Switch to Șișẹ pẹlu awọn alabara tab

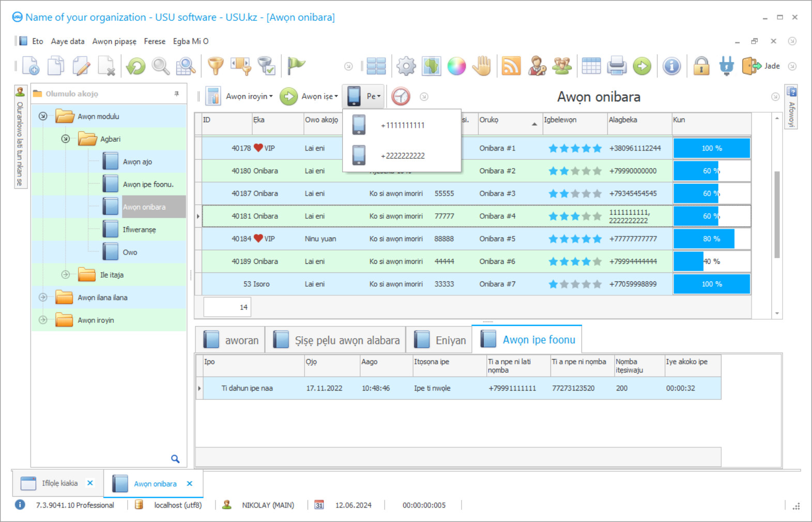tap(335, 340)
